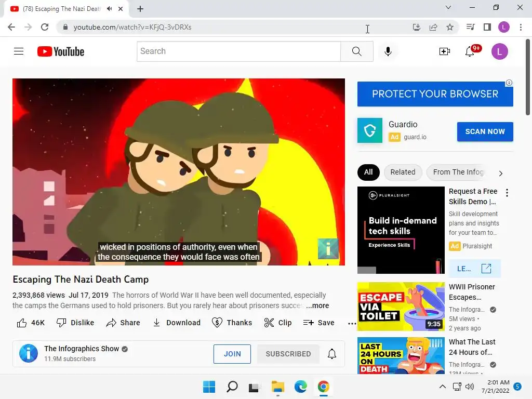Go forward with browser forward arrow

(28, 27)
